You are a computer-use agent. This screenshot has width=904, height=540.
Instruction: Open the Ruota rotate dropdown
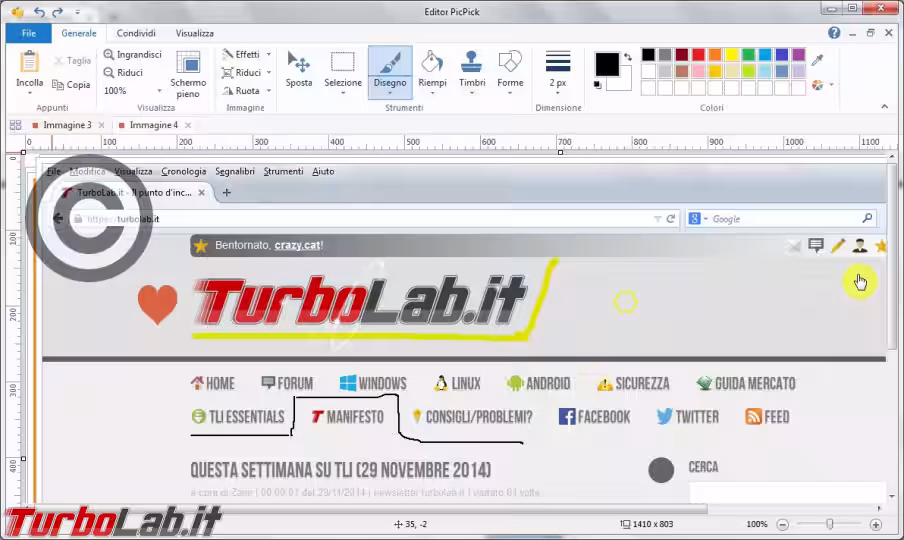pyautogui.click(x=247, y=90)
